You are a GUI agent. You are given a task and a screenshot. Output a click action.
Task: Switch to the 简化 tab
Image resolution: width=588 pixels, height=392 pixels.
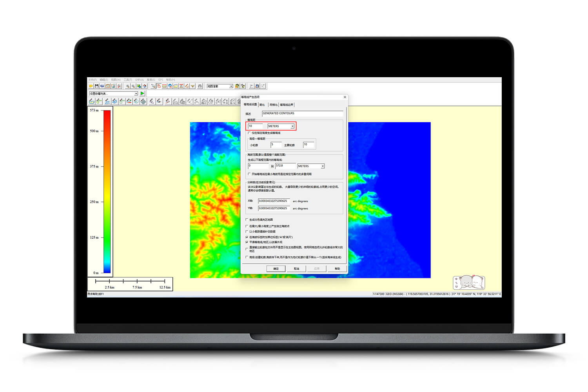tap(262, 105)
